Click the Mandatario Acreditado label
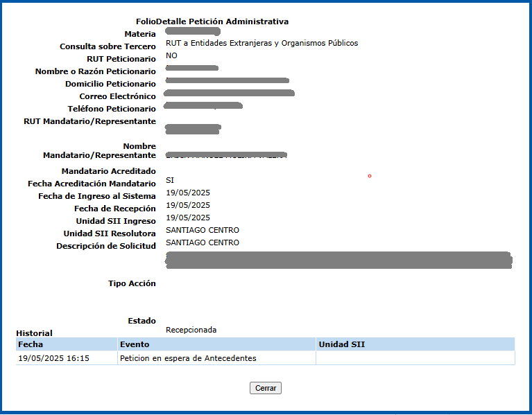 click(x=109, y=171)
